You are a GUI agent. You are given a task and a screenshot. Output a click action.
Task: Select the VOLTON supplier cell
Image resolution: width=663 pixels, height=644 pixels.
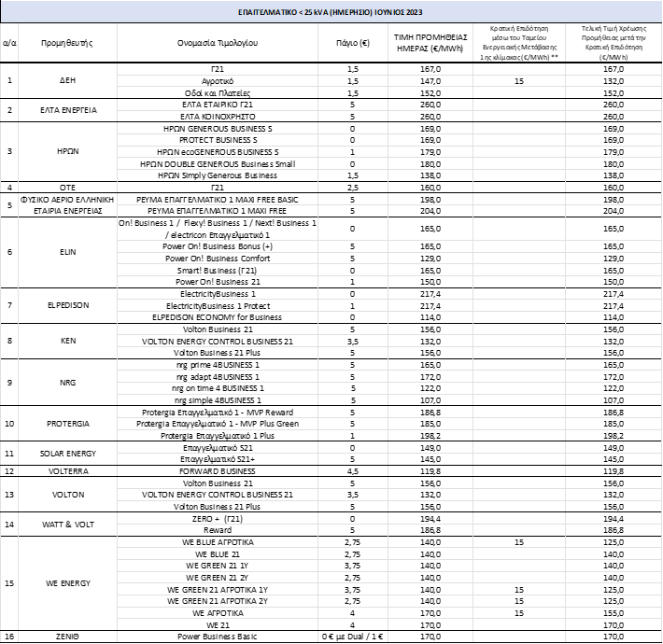click(x=68, y=495)
